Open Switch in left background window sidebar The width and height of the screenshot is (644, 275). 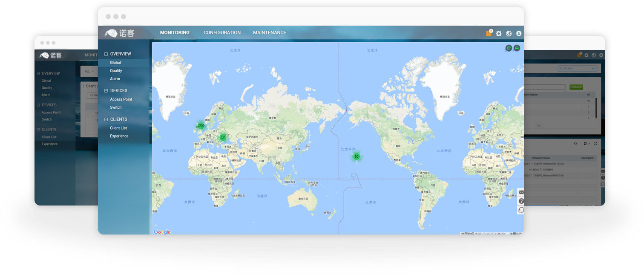tap(46, 119)
